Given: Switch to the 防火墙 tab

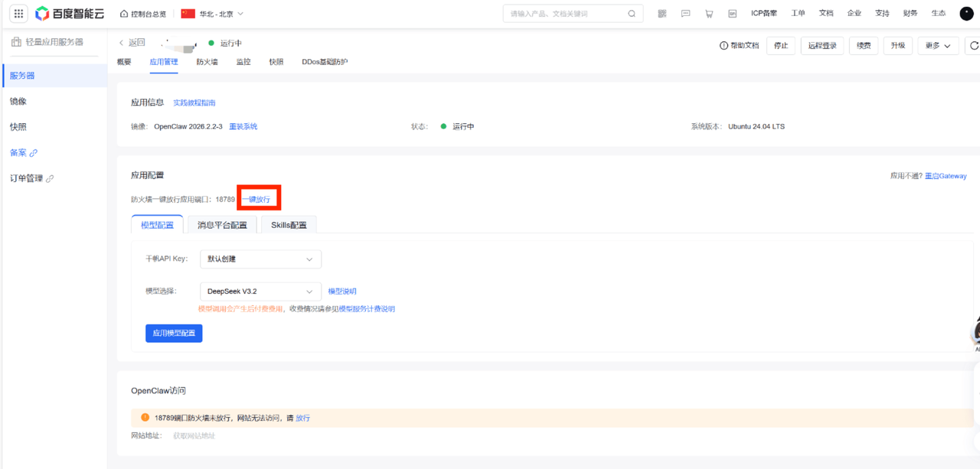Looking at the screenshot, I should tap(207, 62).
